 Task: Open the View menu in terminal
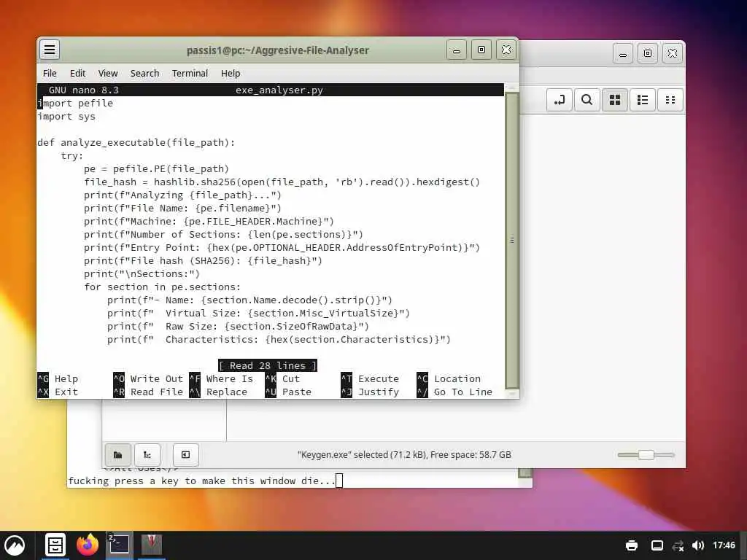[108, 74]
